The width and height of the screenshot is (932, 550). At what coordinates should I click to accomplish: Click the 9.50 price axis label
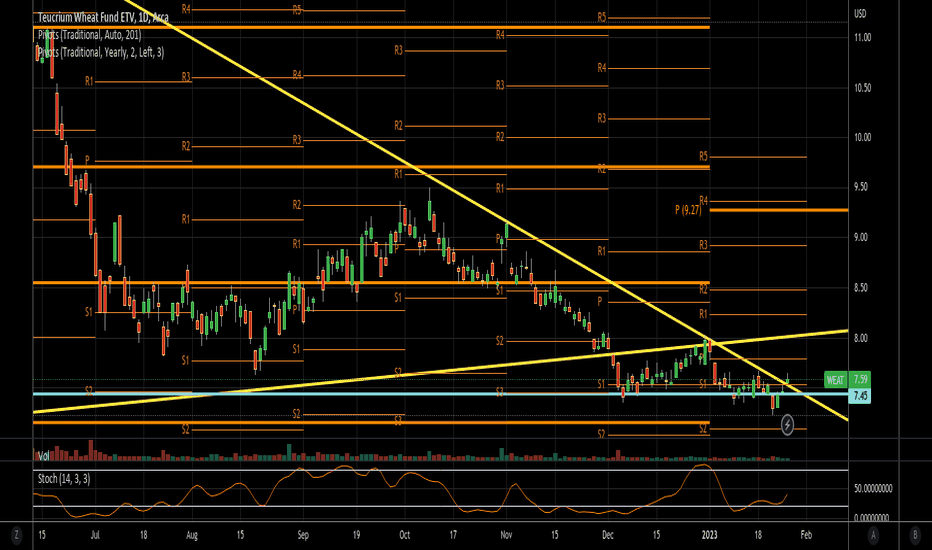point(861,187)
